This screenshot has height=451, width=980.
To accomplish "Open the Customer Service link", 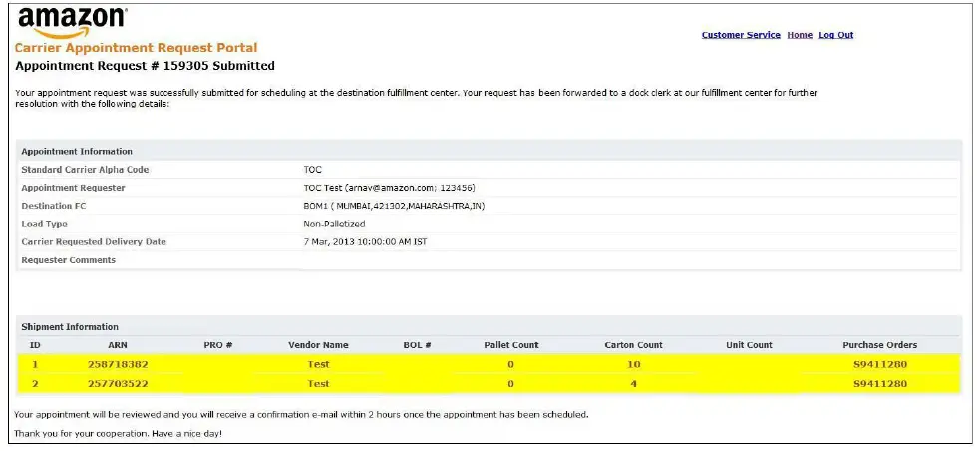I will (x=741, y=35).
